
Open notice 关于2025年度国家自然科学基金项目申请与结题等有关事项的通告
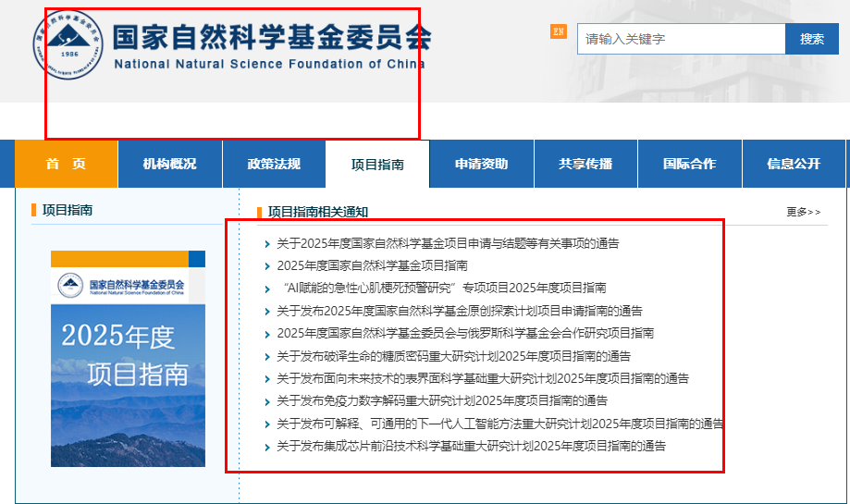(x=448, y=243)
